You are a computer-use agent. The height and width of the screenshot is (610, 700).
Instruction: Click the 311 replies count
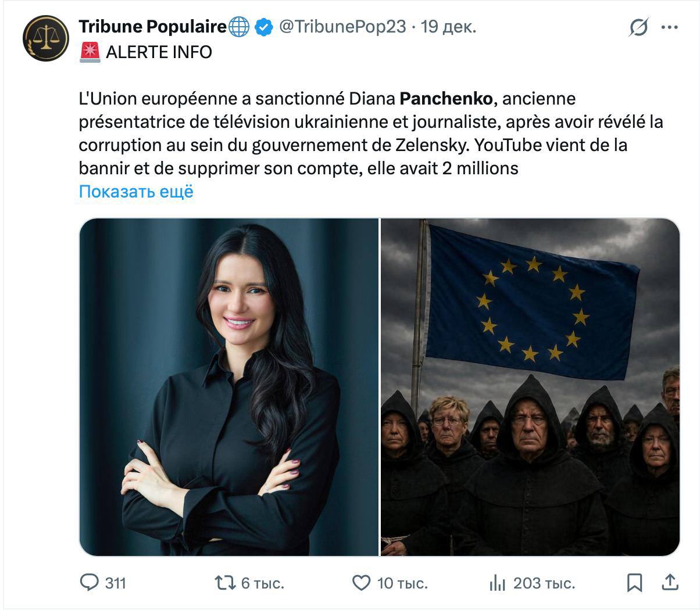116,583
